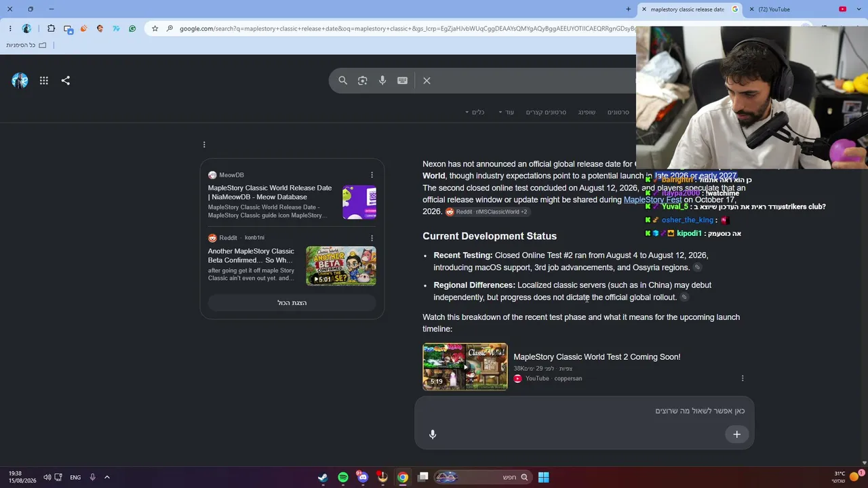Open options for the Reddit result
This screenshot has width=868, height=488.
point(372,238)
